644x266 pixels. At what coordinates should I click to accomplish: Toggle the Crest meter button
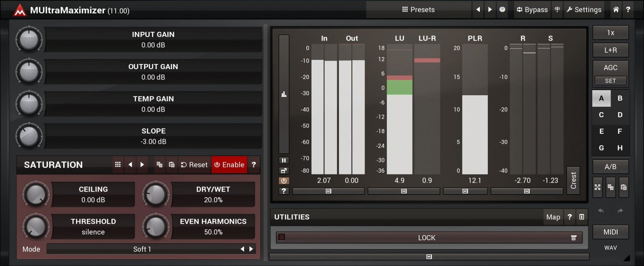(x=573, y=181)
